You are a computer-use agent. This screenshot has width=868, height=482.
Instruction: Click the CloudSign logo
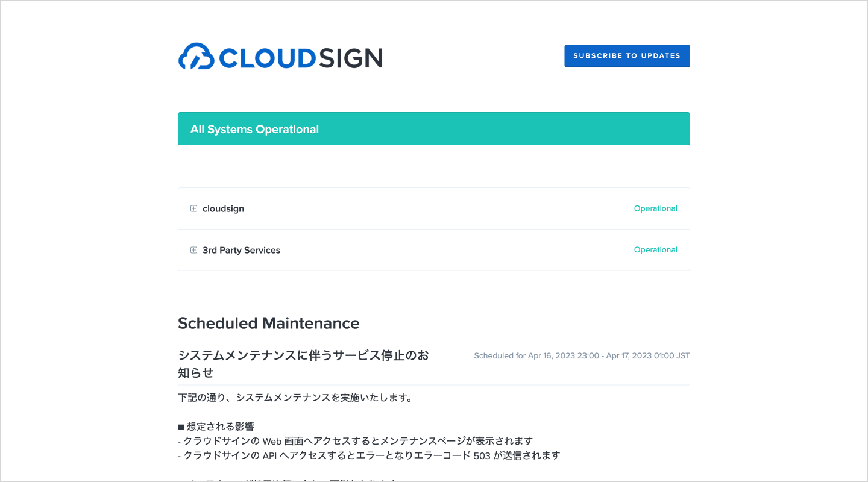pyautogui.click(x=280, y=57)
